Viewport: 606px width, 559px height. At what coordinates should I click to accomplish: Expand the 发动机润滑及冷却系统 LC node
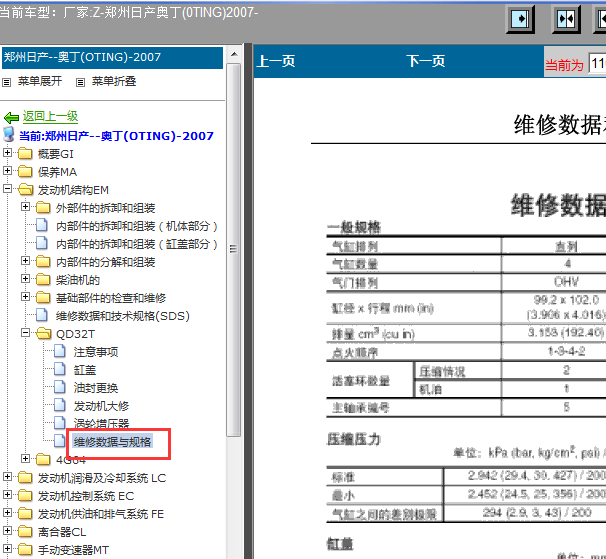[7, 477]
